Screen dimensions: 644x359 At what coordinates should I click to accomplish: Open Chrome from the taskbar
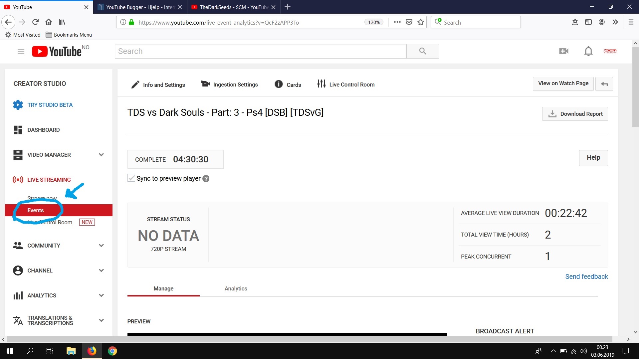coord(112,351)
